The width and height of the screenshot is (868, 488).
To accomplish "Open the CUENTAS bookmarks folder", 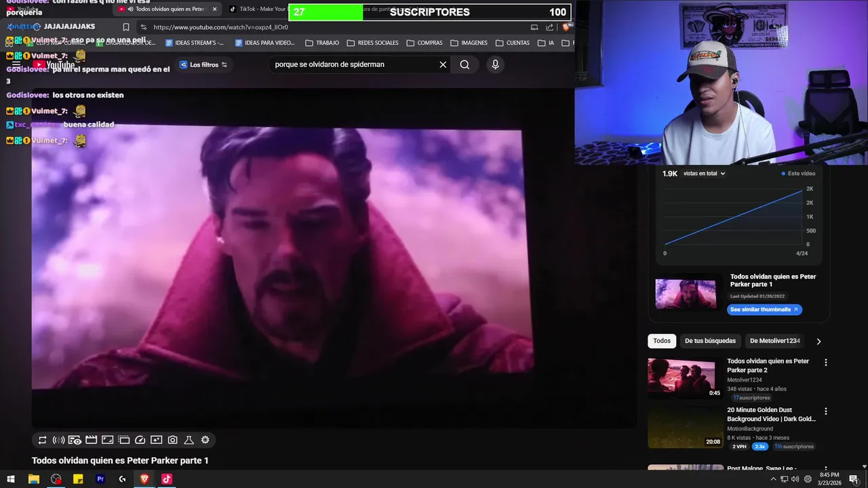I will click(x=513, y=43).
